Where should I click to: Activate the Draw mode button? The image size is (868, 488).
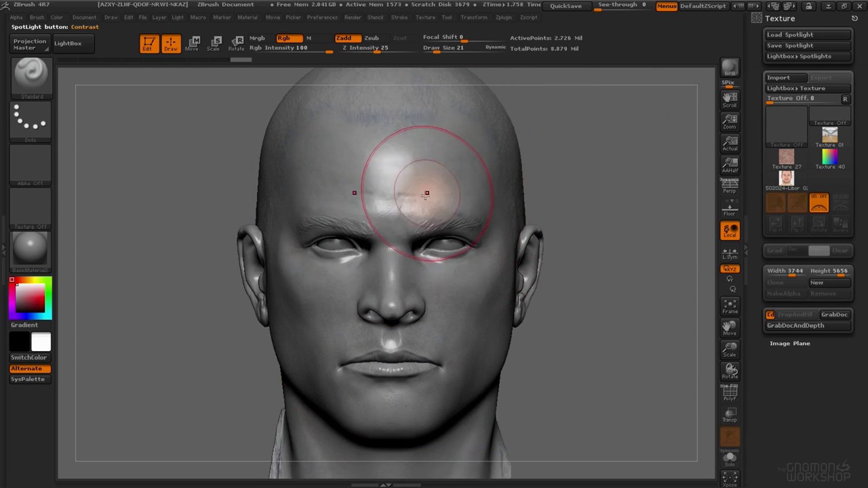point(171,44)
